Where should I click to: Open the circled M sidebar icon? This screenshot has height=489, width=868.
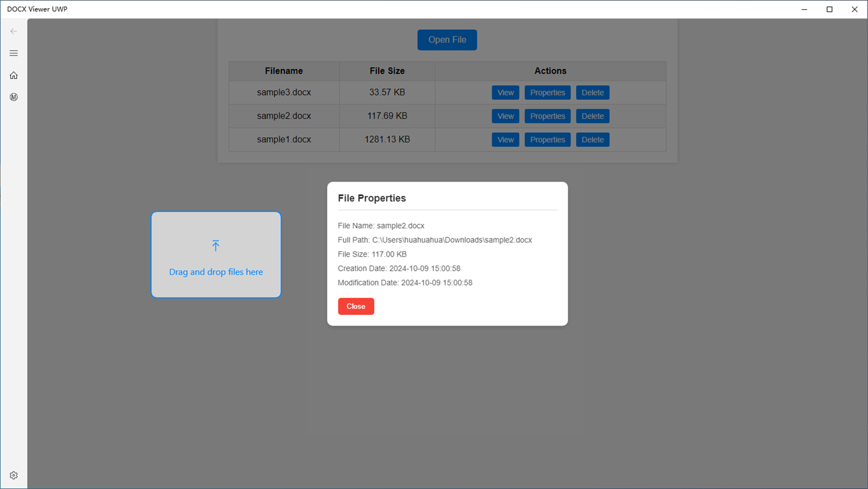(14, 97)
